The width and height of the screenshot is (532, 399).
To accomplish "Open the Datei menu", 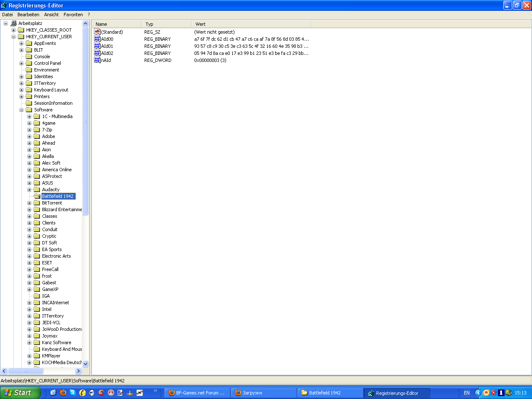I will (7, 15).
